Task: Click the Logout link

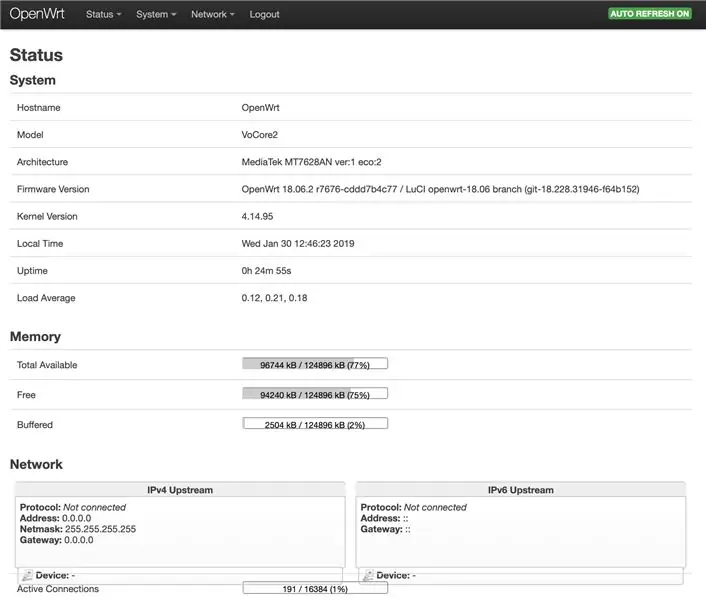Action: click(264, 14)
